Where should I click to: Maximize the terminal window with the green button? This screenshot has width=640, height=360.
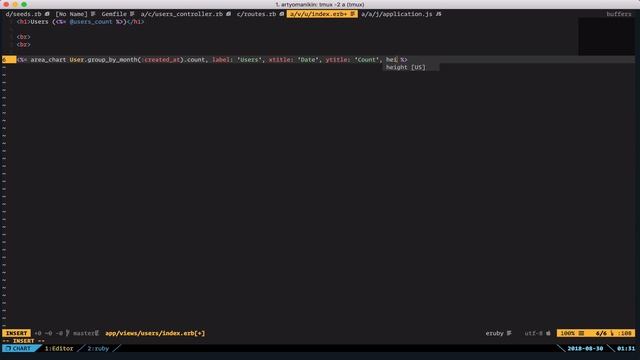24,4
